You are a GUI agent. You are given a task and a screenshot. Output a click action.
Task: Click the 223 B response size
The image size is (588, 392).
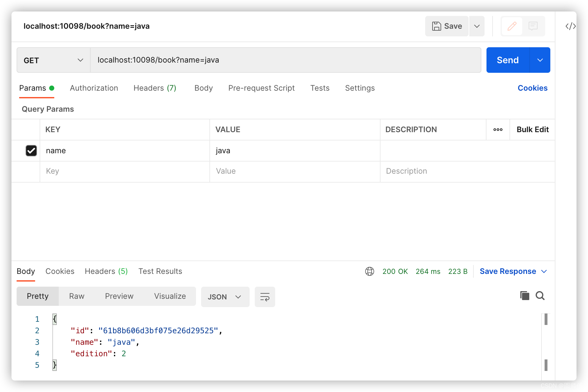point(458,271)
